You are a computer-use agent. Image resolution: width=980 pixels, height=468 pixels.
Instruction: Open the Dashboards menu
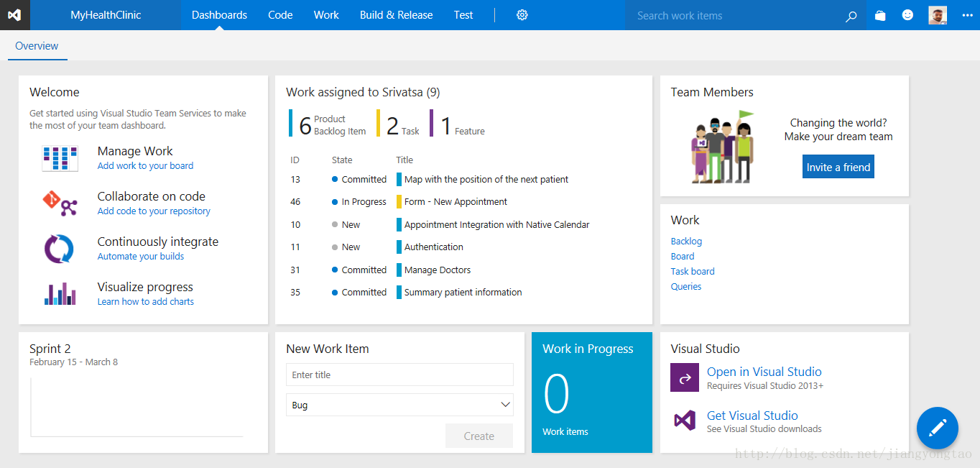pyautogui.click(x=219, y=15)
